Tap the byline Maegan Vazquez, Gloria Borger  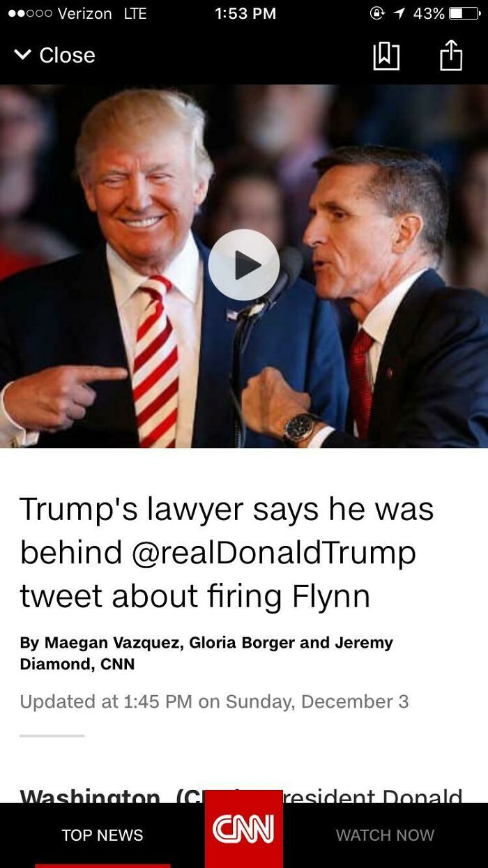pos(206,653)
